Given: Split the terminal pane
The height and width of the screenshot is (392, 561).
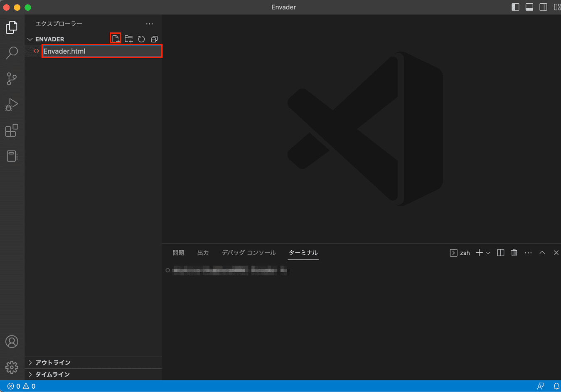Looking at the screenshot, I should 501,253.
